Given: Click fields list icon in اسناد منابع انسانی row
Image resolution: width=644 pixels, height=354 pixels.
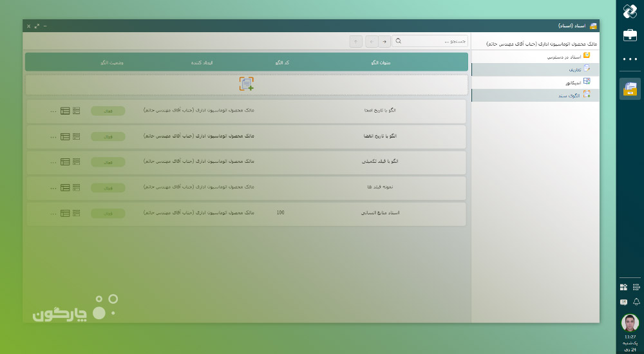Looking at the screenshot, I should coord(77,213).
